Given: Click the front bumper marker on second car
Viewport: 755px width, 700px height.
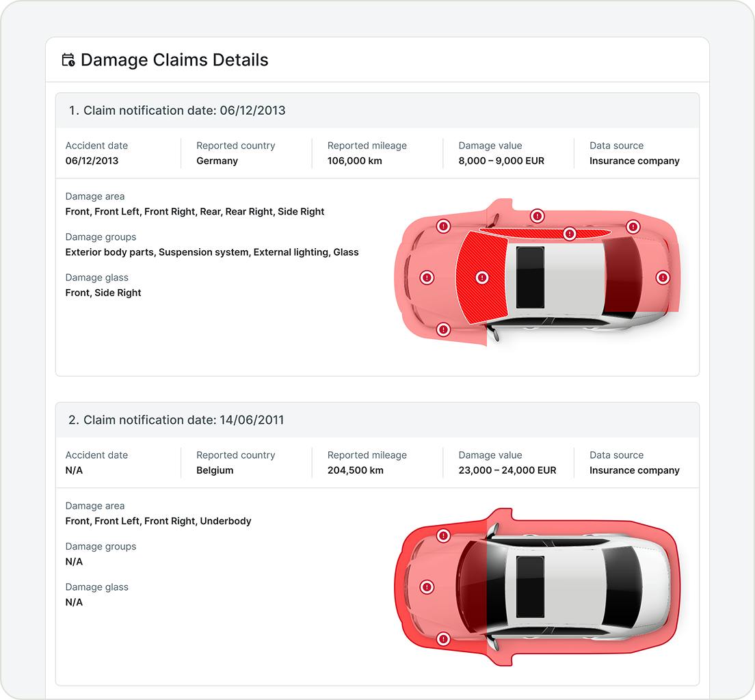Looking at the screenshot, I should click(x=427, y=587).
